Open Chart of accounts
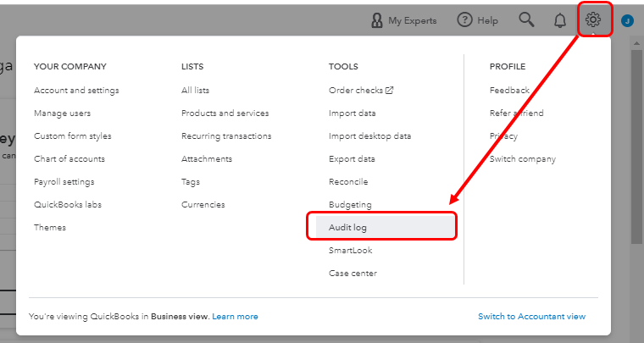644x343 pixels. tap(69, 158)
